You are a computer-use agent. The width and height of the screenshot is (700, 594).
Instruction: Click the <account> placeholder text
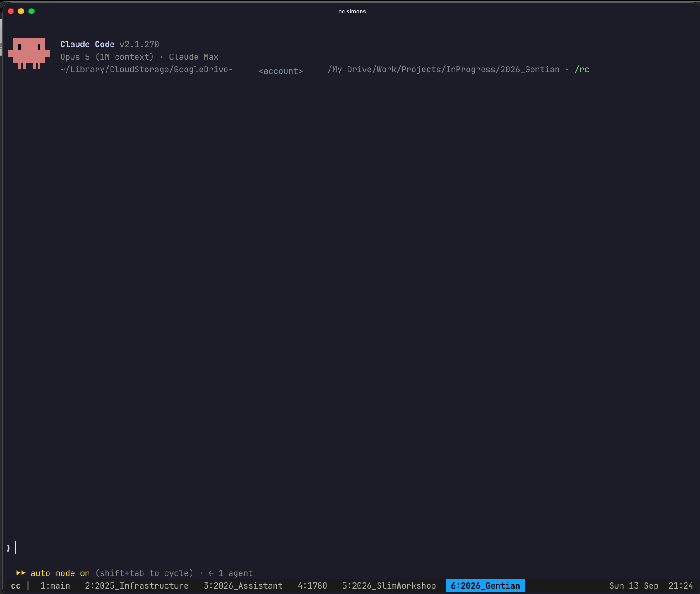tap(281, 71)
